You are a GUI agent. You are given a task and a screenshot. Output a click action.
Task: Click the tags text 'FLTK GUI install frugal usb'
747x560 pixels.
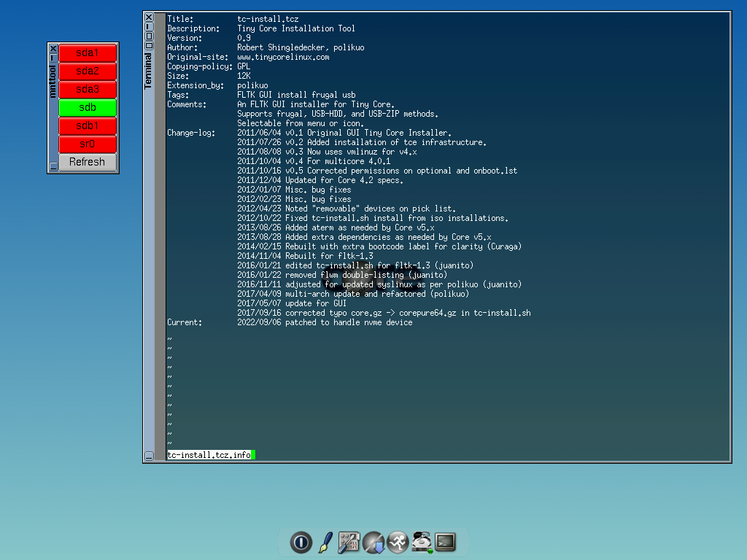point(296,95)
